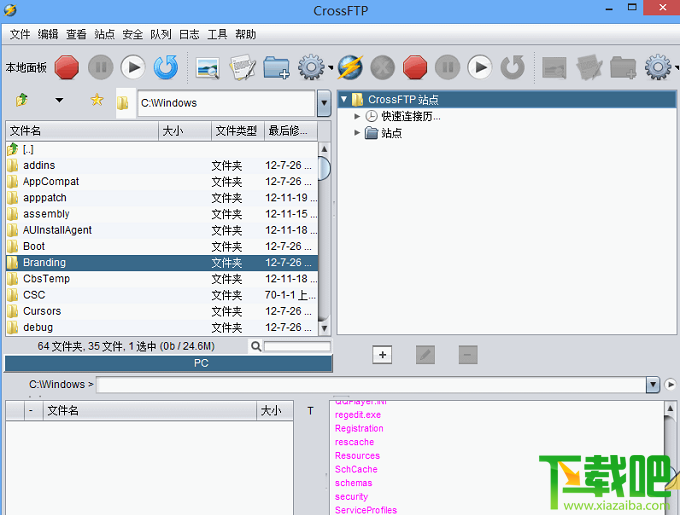Expand the 快速连接历史 tree node

pos(357,116)
